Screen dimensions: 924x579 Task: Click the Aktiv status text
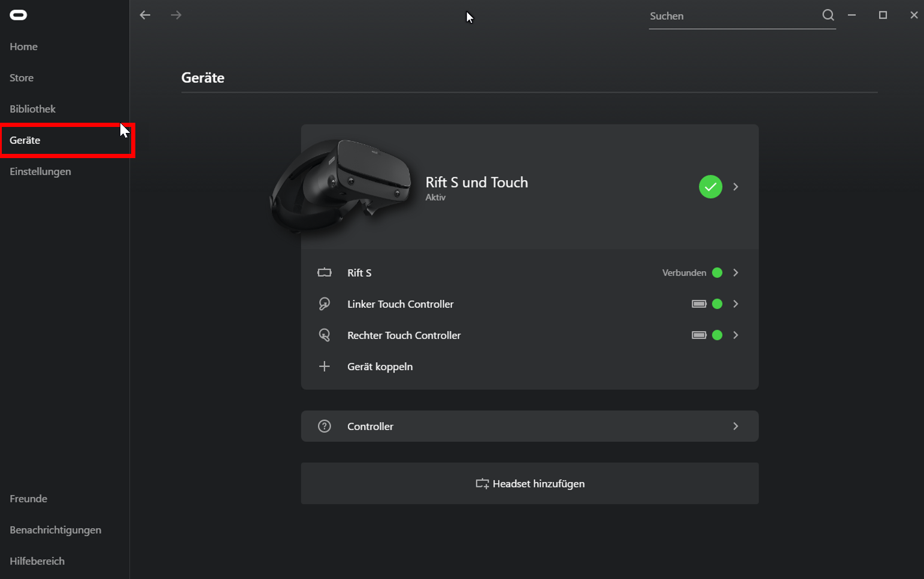[435, 198]
